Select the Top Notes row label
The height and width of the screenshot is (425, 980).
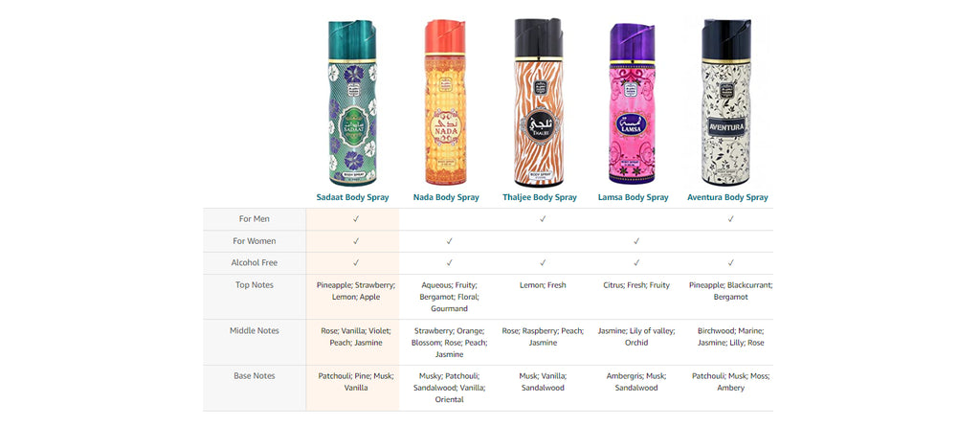(x=255, y=285)
